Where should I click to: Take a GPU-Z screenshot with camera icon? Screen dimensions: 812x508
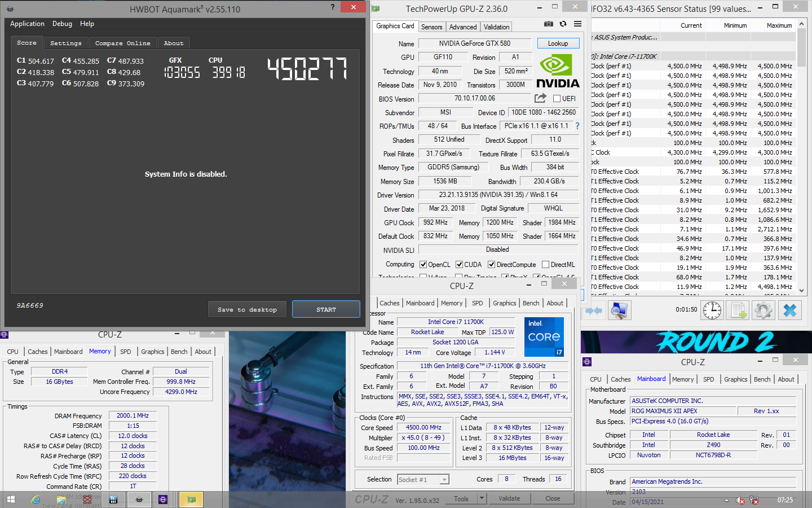[x=548, y=24]
